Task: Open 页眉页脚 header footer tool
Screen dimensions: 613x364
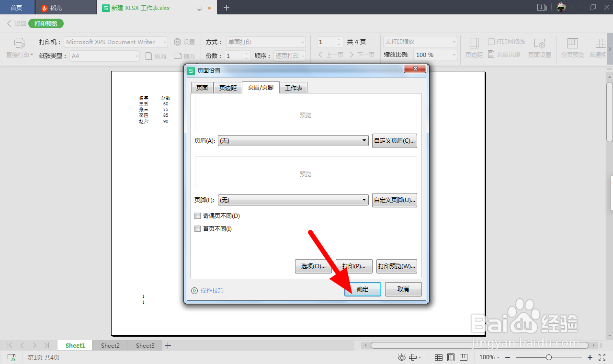Action: pos(504,55)
